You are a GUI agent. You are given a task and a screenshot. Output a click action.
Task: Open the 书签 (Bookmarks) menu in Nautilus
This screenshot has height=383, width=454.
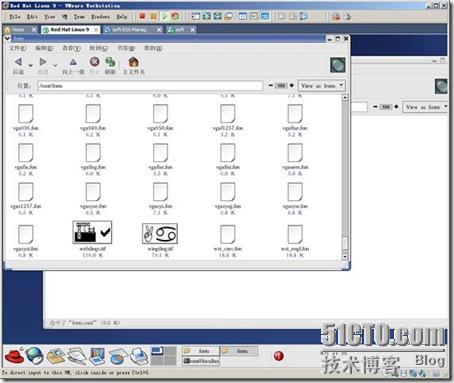pos(126,48)
